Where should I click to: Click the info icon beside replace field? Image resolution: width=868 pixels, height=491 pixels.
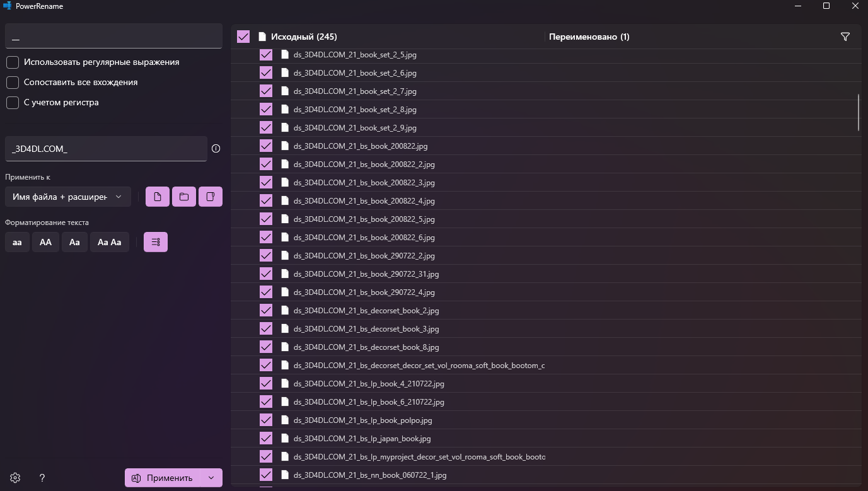216,149
